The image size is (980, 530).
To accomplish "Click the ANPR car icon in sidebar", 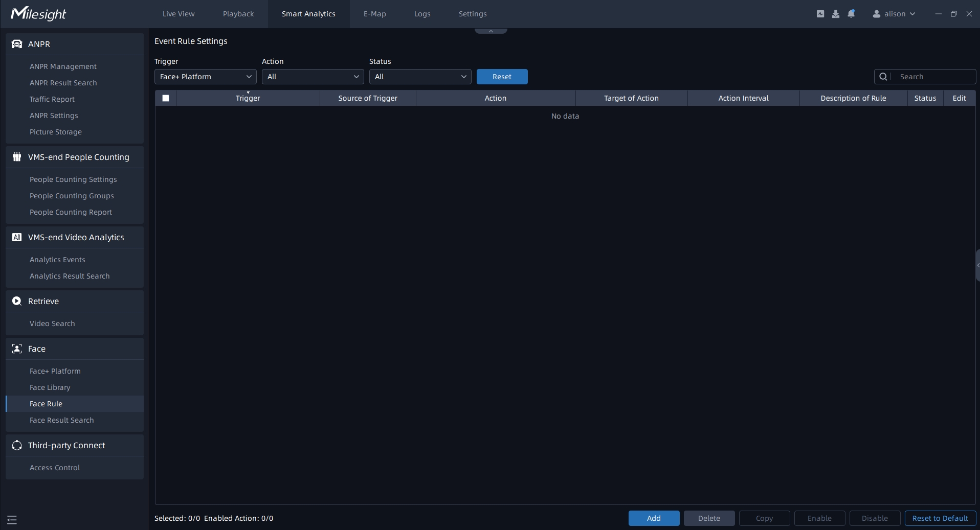I will click(x=17, y=44).
